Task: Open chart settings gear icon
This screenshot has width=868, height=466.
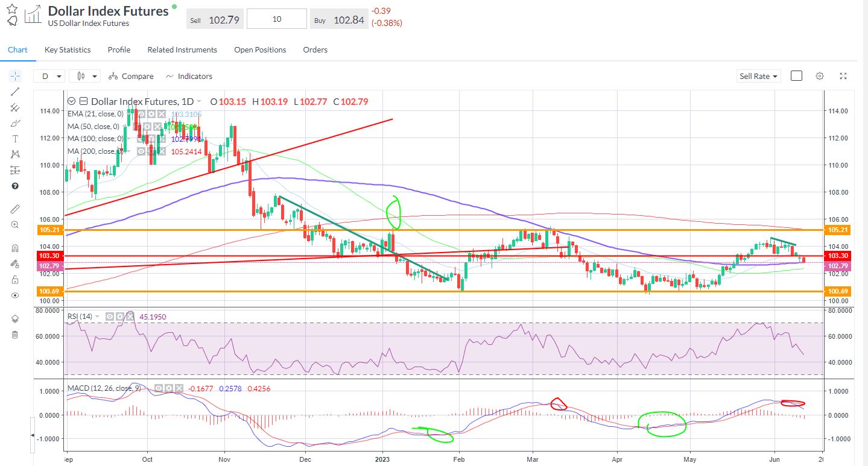Action: 819,76
